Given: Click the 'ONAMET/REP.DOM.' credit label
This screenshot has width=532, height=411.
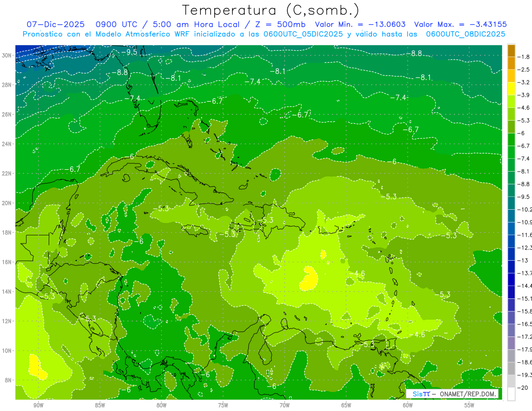Looking at the screenshot, I should [467, 394].
